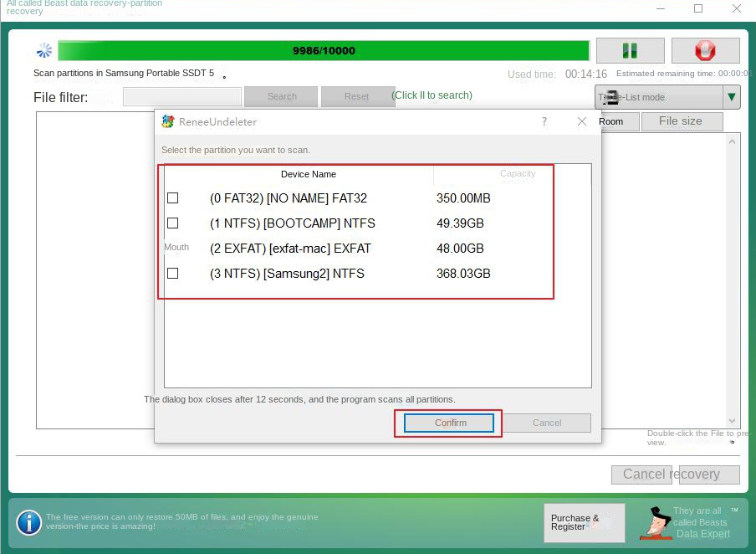This screenshot has width=756, height=554.
Task: Click Purchase & Register
Action: [x=583, y=523]
